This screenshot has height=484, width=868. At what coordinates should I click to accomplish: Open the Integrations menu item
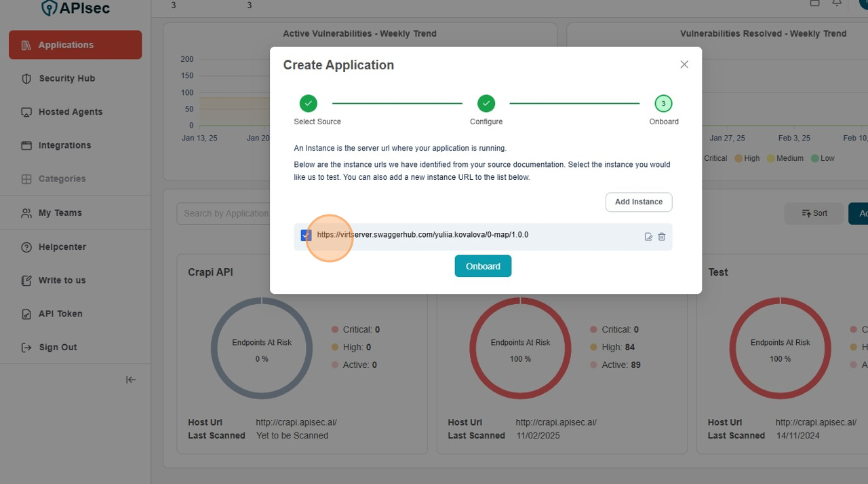pos(64,145)
